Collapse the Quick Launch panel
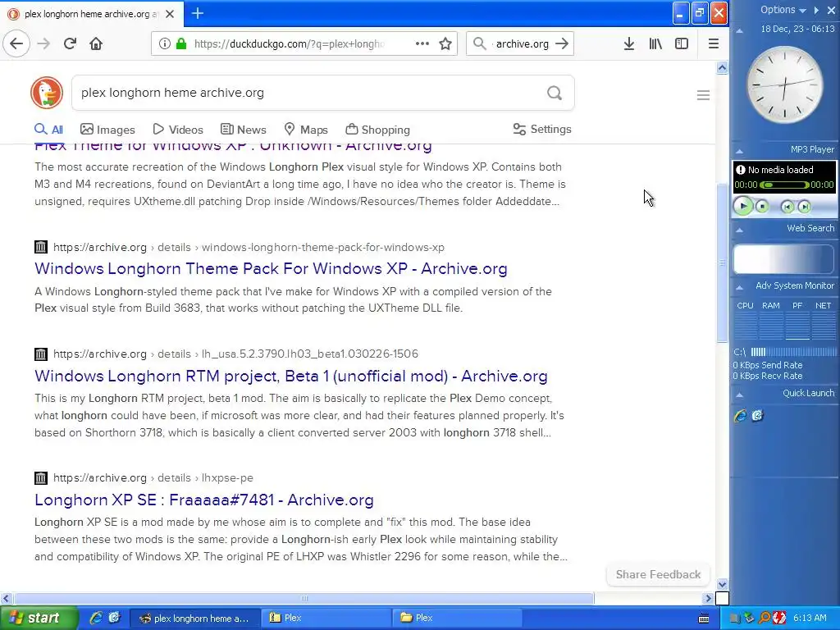Image resolution: width=840 pixels, height=630 pixels. click(739, 395)
